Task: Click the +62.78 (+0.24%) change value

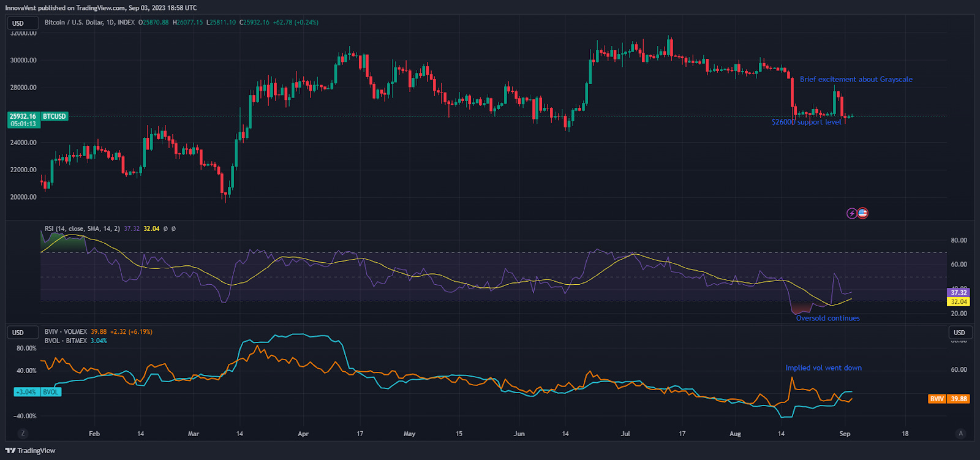Action: pos(295,22)
